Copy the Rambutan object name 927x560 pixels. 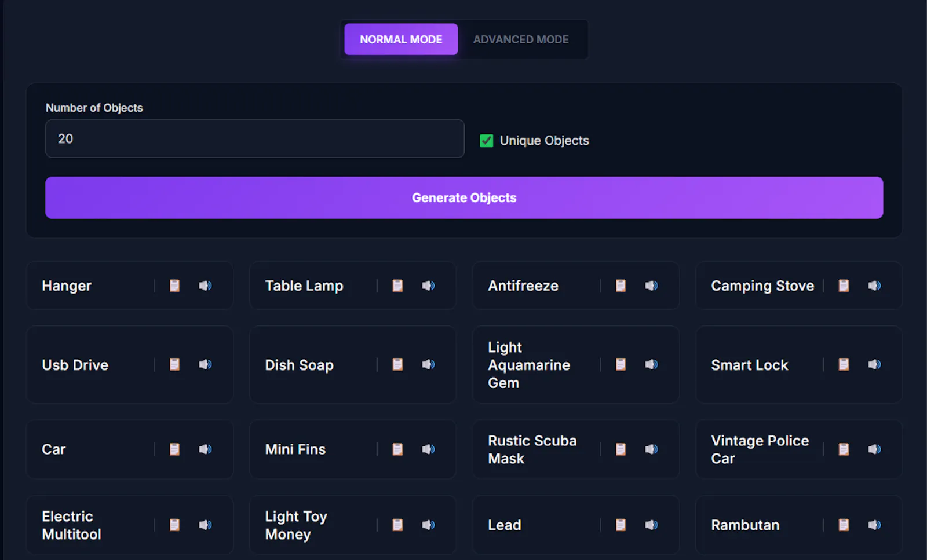click(x=844, y=525)
